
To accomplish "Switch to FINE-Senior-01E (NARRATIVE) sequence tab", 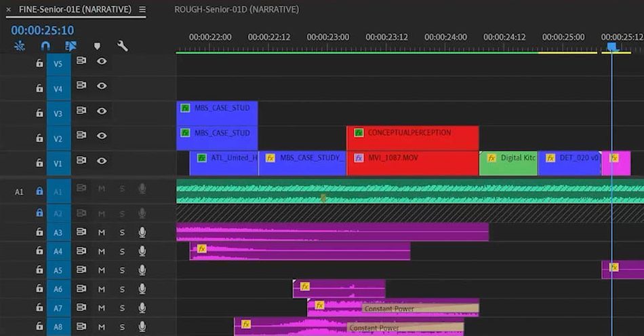I will point(75,9).
